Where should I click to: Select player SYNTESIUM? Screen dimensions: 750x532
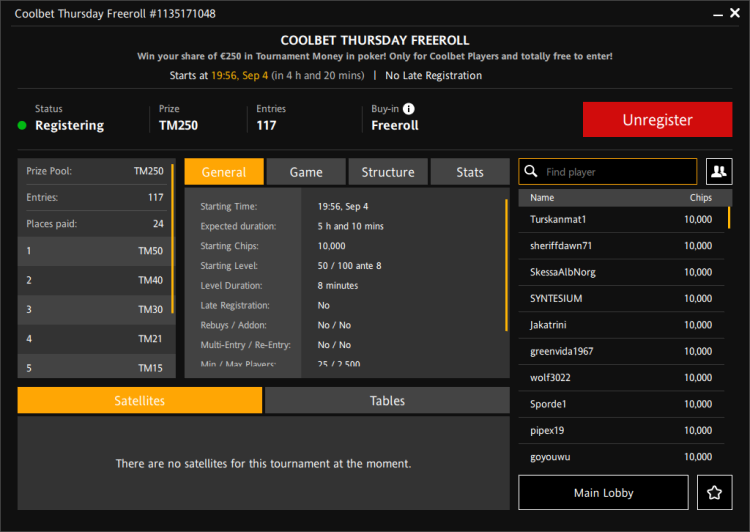click(621, 299)
